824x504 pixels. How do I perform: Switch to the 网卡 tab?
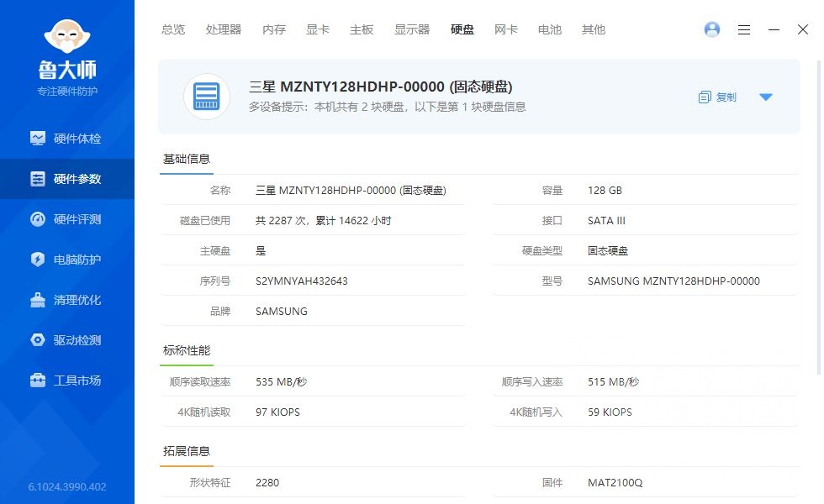pyautogui.click(x=506, y=29)
